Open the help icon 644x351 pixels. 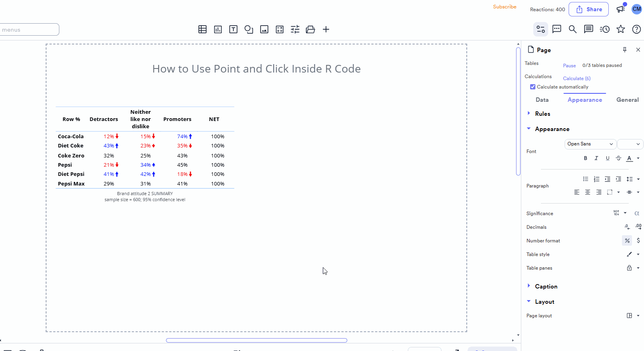click(636, 29)
